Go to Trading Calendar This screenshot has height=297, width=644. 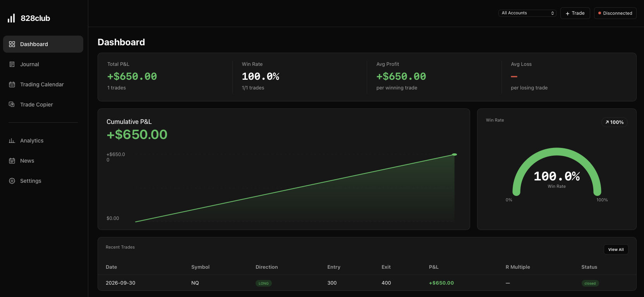tap(43, 84)
